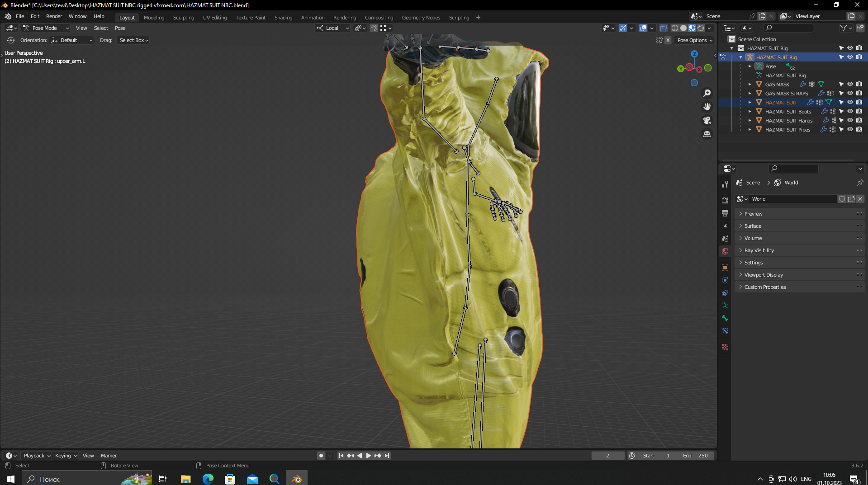Click the viewport zoom magnifier icon
Image resolution: width=868 pixels, height=485 pixels.
(707, 93)
